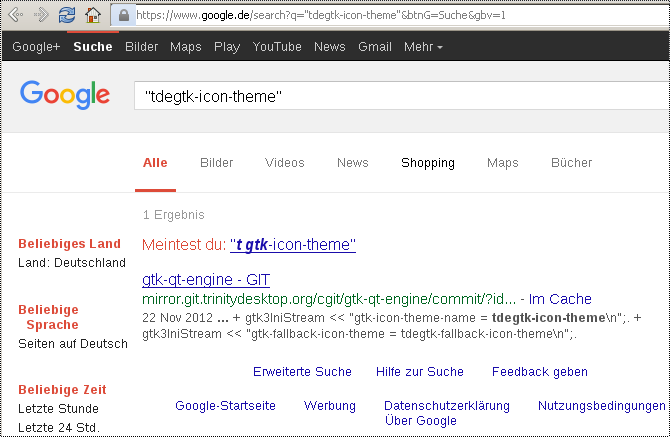Viewport: 670px width, 437px height.
Task: Open the Shopping results tab
Action: [x=428, y=163]
